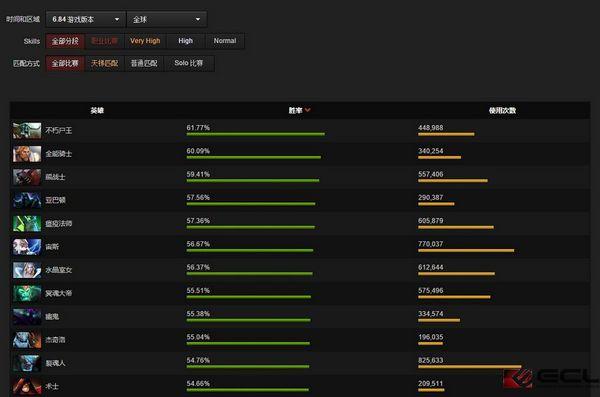Click the 60.09% win rate value
This screenshot has width=600, height=397.
[198, 151]
